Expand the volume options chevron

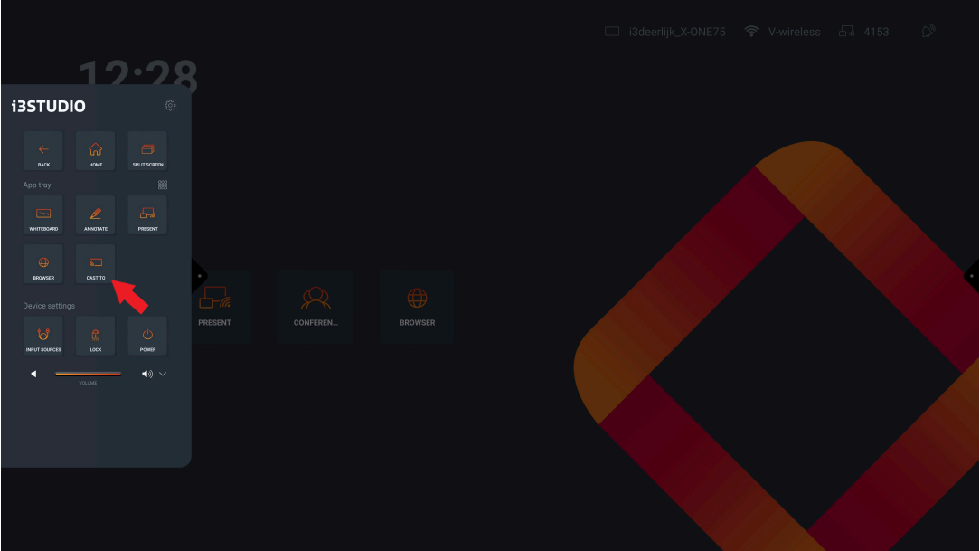[163, 374]
